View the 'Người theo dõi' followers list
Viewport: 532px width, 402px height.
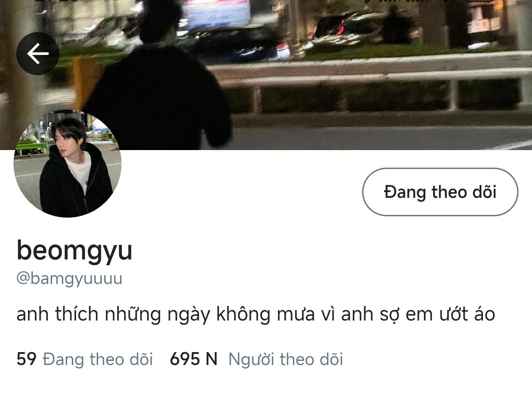tap(286, 359)
